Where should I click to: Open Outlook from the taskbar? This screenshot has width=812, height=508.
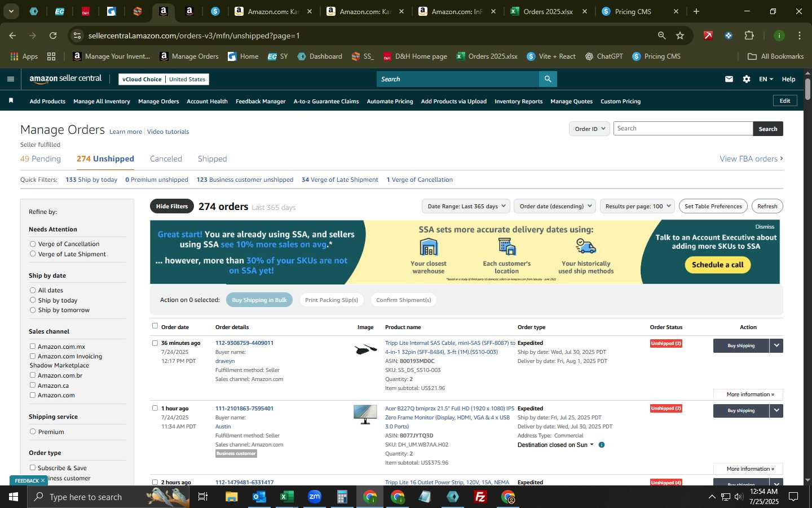259,497
